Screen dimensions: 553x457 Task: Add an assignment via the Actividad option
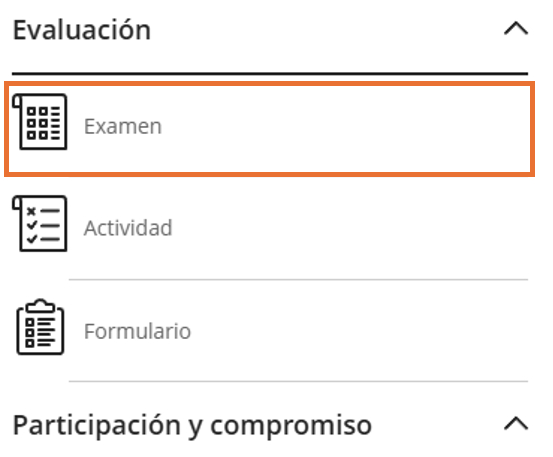click(270, 228)
